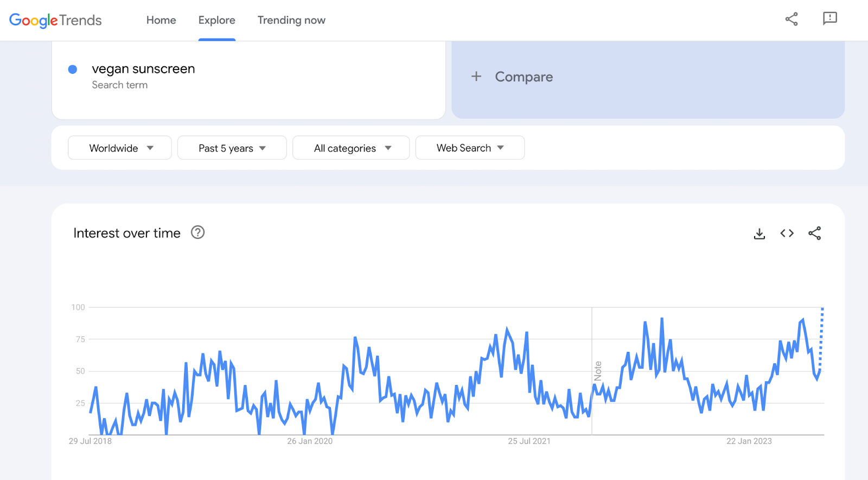Viewport: 868px width, 480px height.
Task: Open the All categories dropdown
Action: (351, 148)
